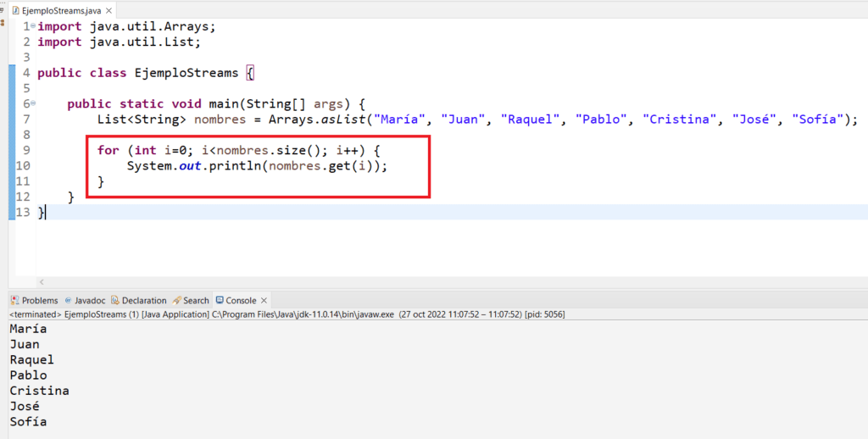
Task: Click the Console tab monitor icon
Action: (x=220, y=300)
